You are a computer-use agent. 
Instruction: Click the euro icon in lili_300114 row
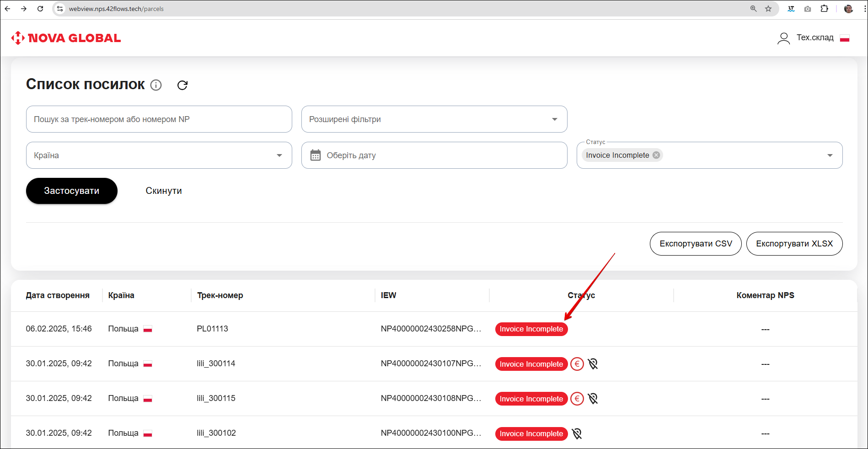tap(577, 364)
